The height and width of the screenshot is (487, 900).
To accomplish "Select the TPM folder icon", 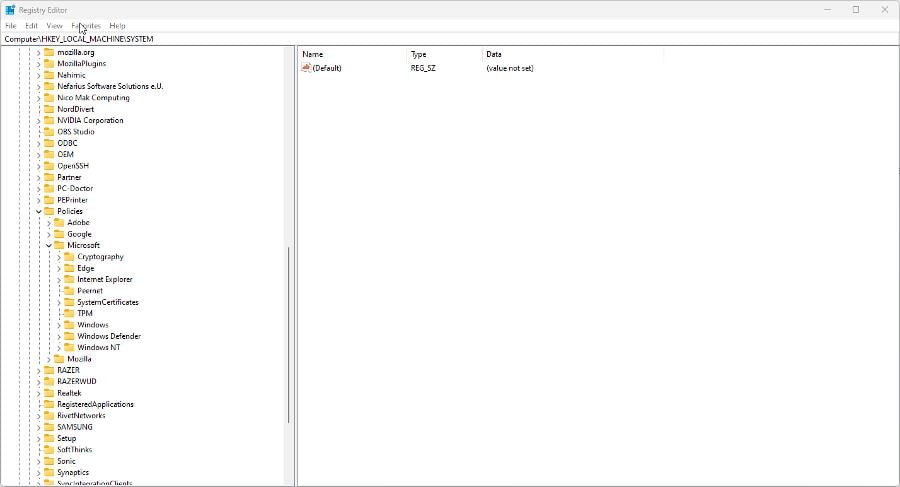I will click(x=69, y=314).
